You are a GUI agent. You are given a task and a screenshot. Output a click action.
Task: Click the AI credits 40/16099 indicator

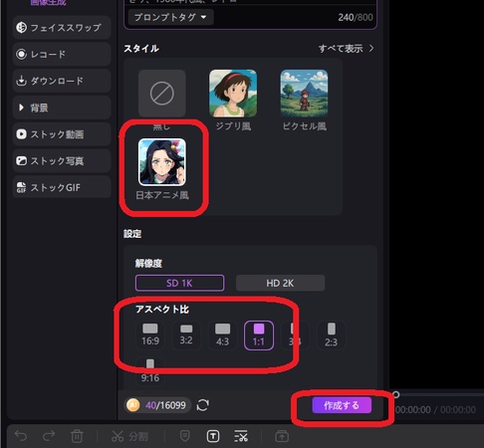pos(157,405)
